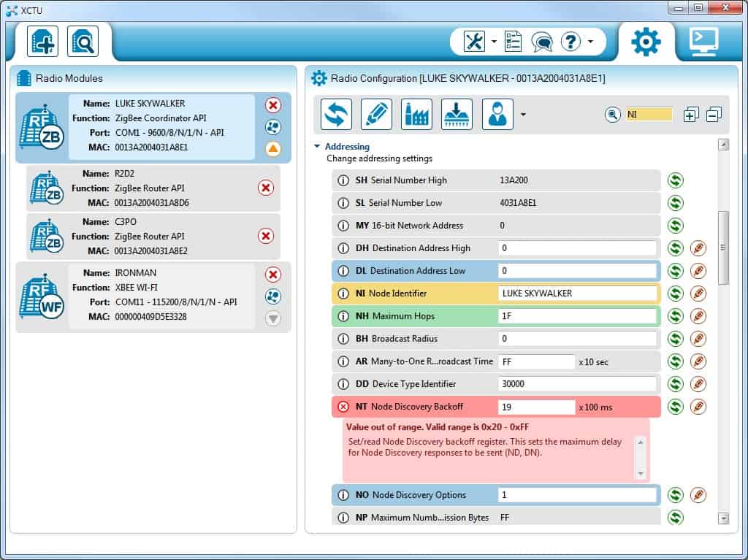748x560 pixels.
Task: Select the IRONMAN radio module
Action: (153, 296)
